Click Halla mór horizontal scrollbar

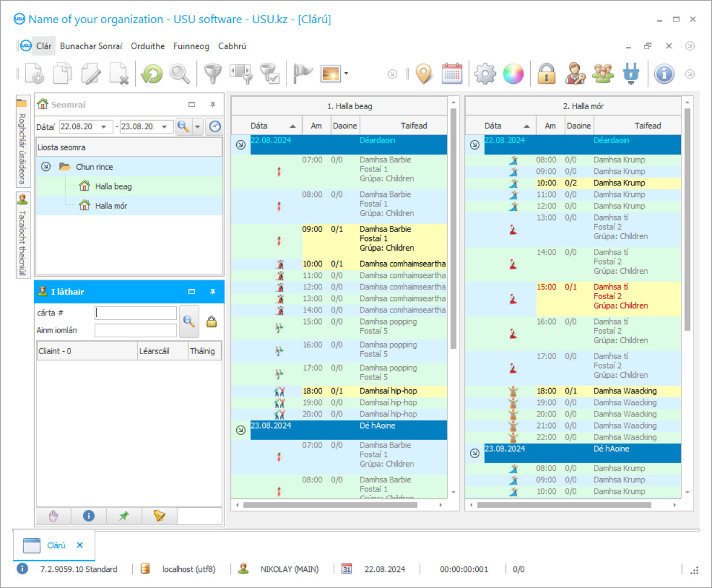click(564, 505)
